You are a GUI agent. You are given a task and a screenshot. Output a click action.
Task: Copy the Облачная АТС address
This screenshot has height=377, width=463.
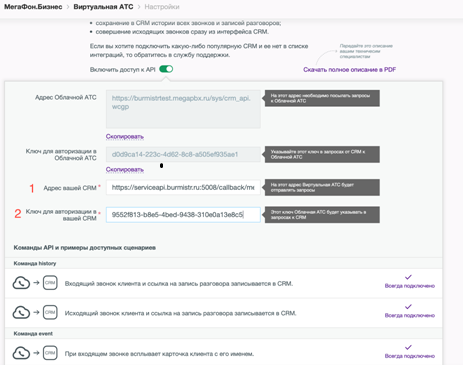(x=125, y=137)
